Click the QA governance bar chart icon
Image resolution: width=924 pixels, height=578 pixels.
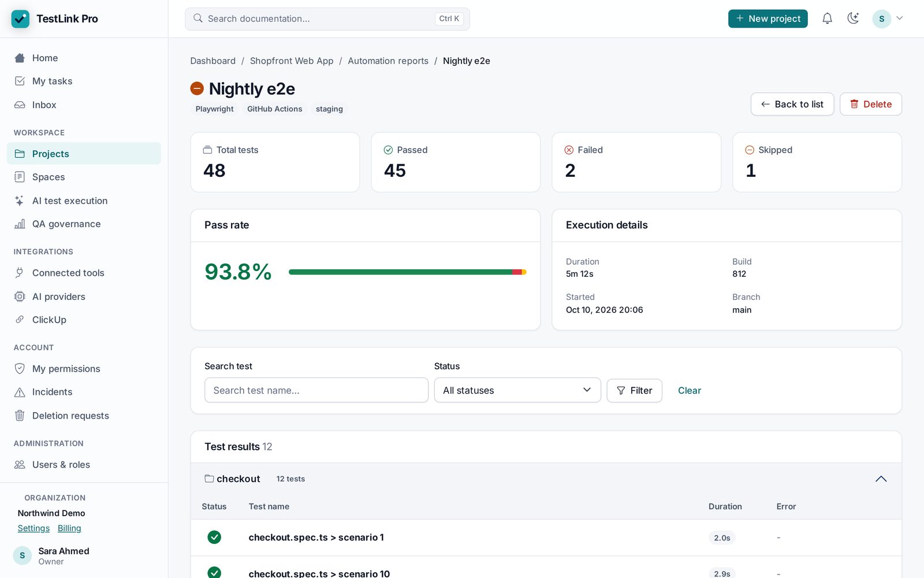(20, 224)
